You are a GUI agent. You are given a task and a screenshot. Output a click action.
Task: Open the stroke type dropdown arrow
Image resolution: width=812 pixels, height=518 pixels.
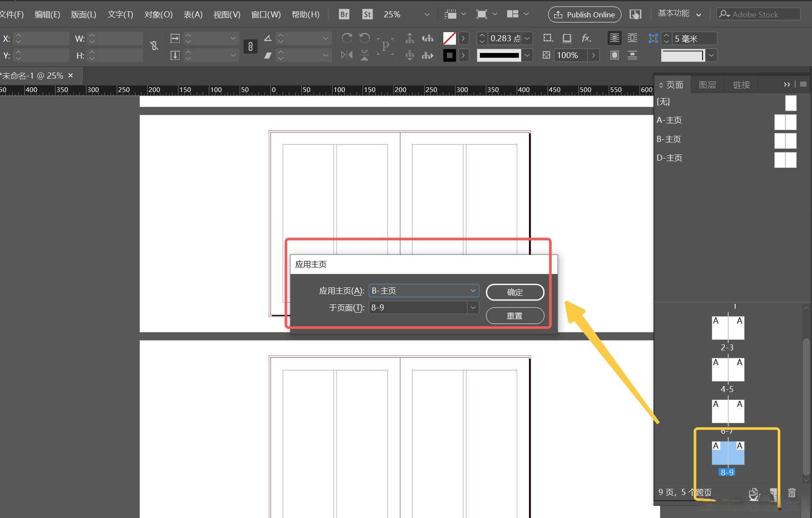click(527, 55)
